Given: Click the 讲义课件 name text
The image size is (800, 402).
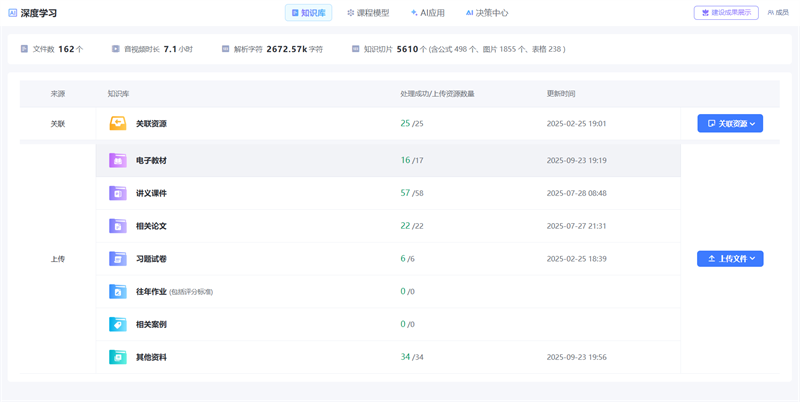Looking at the screenshot, I should pyautogui.click(x=151, y=193).
